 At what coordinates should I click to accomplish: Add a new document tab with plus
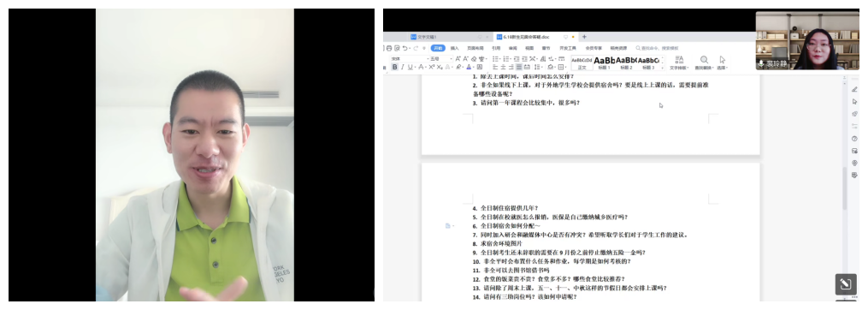(x=585, y=37)
